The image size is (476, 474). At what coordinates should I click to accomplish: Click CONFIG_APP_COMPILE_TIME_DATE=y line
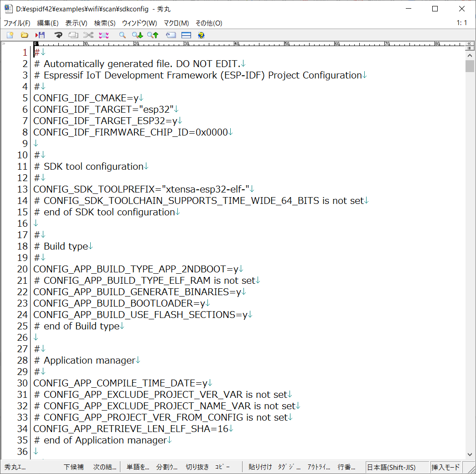[120, 383]
